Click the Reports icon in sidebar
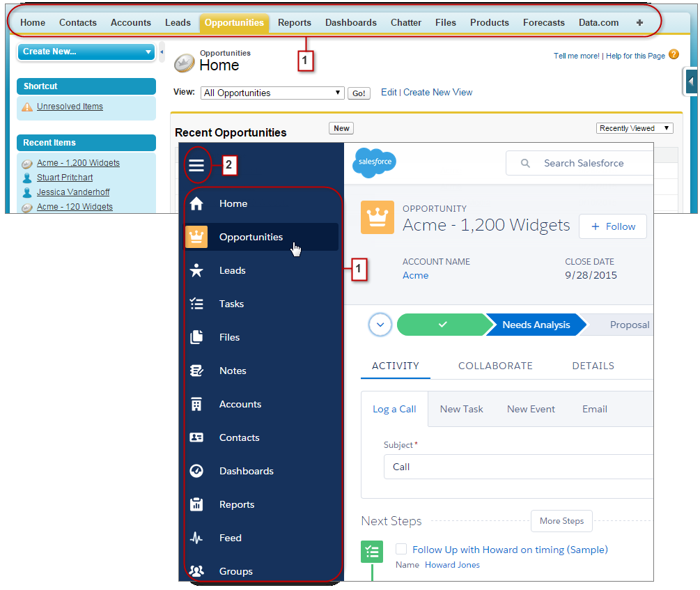 pyautogui.click(x=196, y=504)
